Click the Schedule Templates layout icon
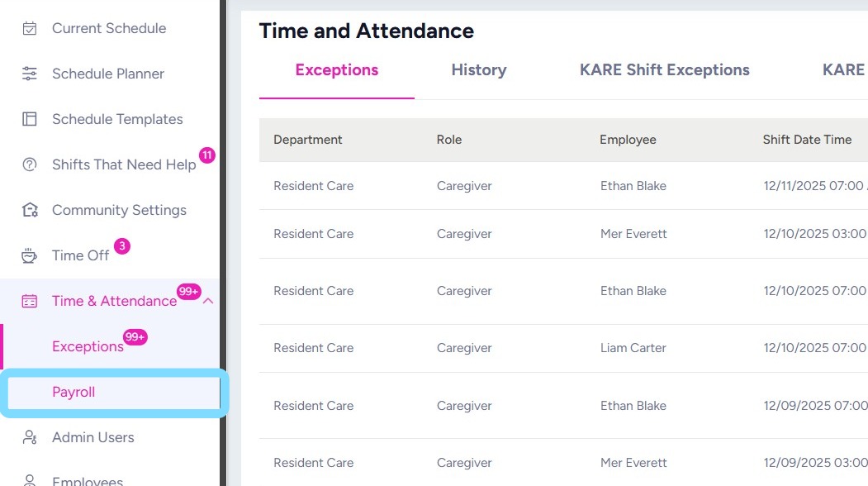This screenshot has height=486, width=868. (30, 119)
